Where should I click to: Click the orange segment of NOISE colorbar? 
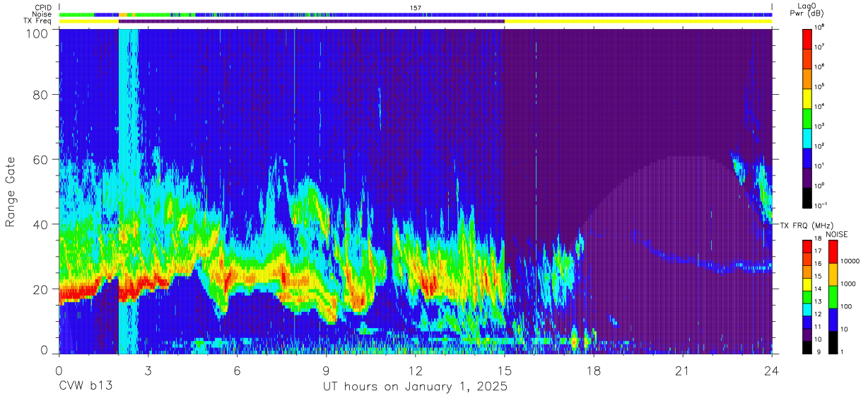833,274
